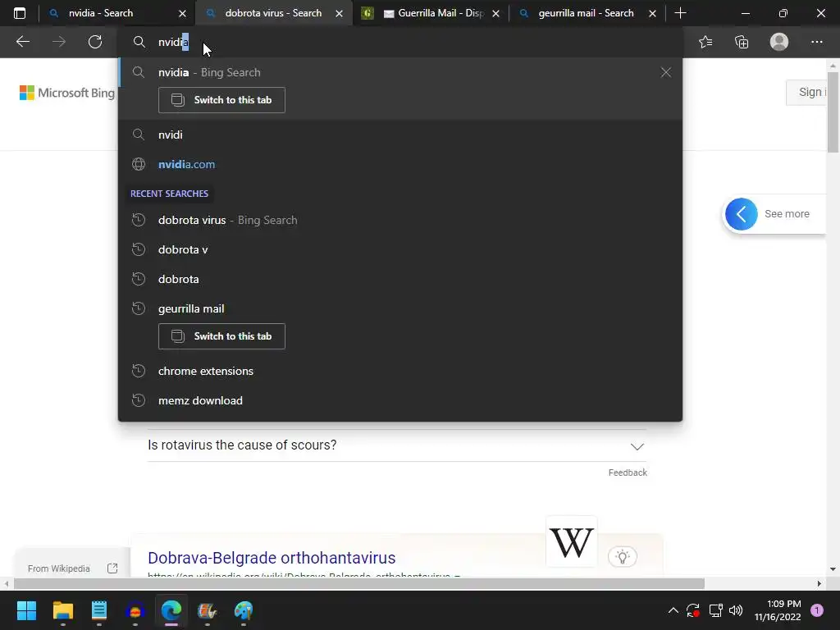Viewport: 840px width, 630px height.
Task: Click the blue See more arrow button
Action: (742, 214)
